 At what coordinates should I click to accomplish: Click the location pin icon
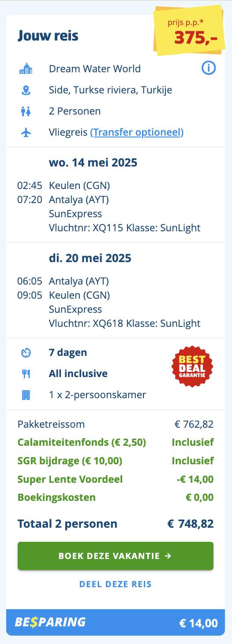pyautogui.click(x=26, y=90)
